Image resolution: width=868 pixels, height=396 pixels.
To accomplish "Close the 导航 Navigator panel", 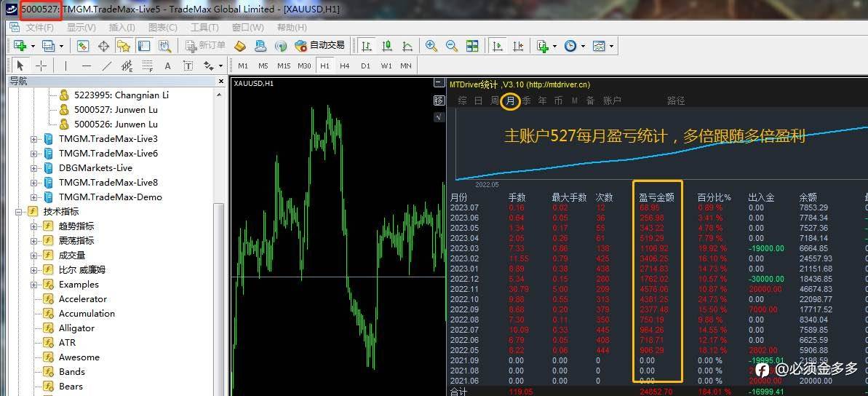I will click(220, 81).
